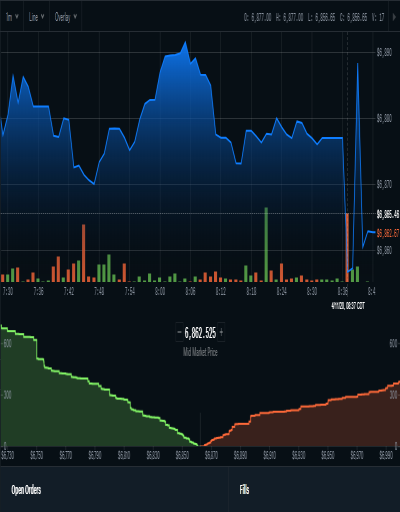The height and width of the screenshot is (512, 400).
Task: Click the 8:24 time axis label
Action: point(282,291)
